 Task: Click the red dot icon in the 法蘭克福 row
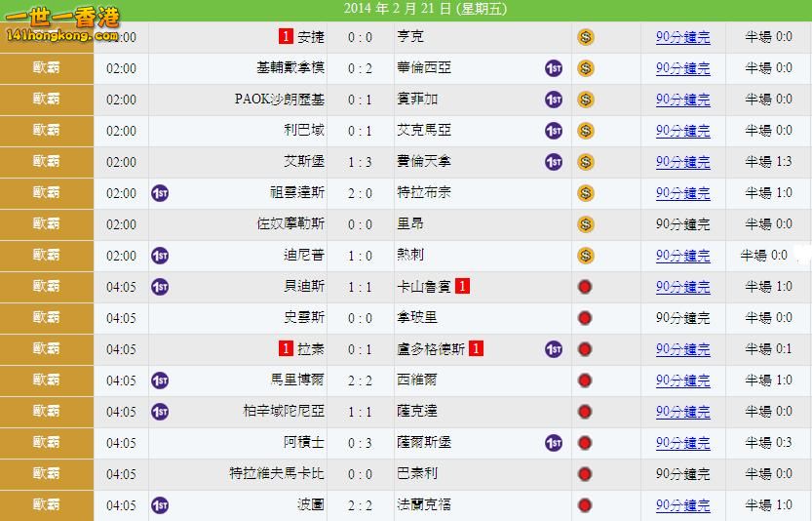(x=585, y=505)
